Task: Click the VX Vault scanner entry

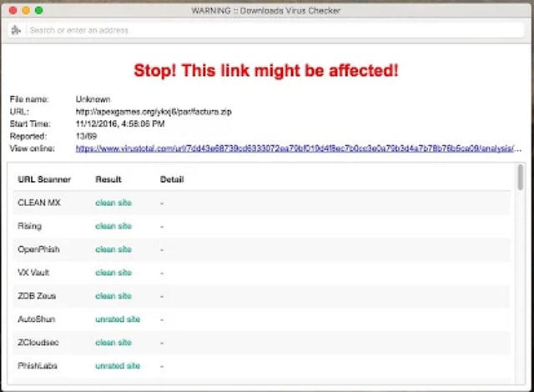Action: 34,273
